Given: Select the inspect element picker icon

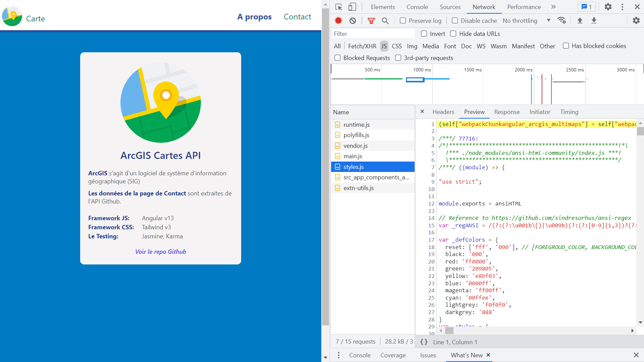Looking at the screenshot, I should coord(338,7).
